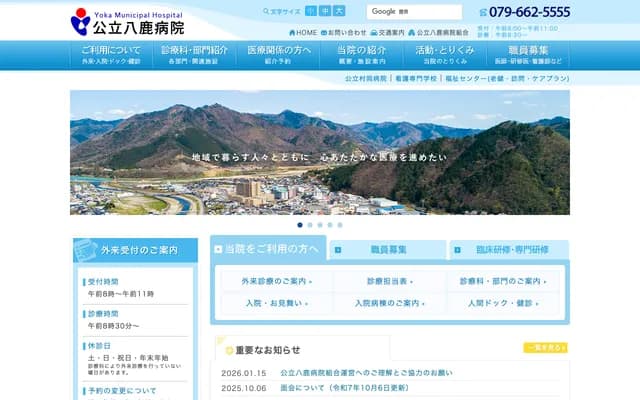This screenshot has height=400, width=640.
Task: Open 公立八鹿病院組合 link
Action: click(438, 33)
